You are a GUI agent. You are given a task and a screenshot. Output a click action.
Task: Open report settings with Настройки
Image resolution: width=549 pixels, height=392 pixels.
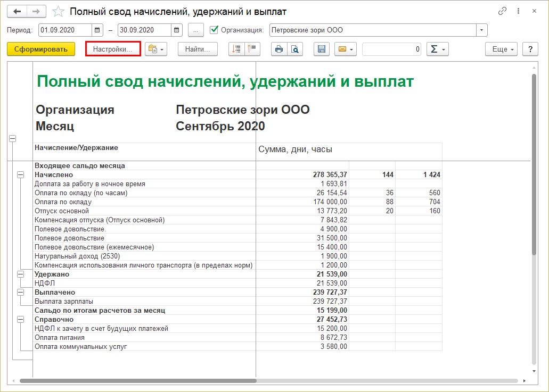click(x=113, y=49)
